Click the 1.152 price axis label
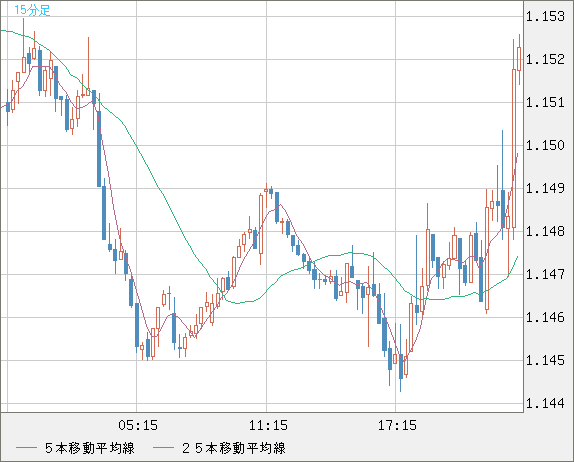The image size is (574, 462). [x=545, y=59]
